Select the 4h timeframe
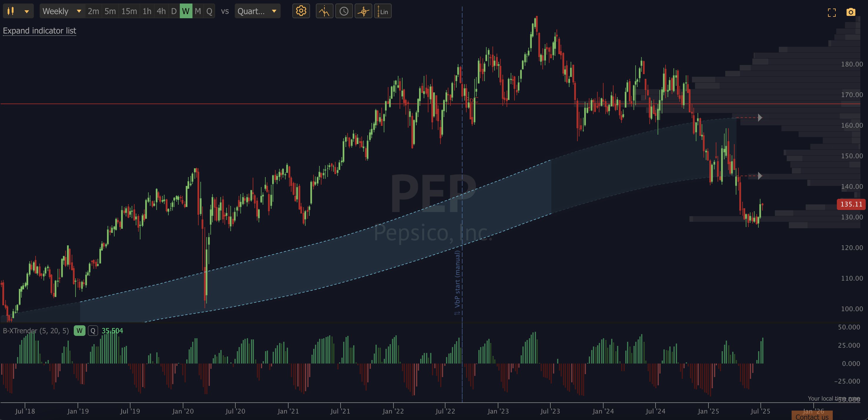The image size is (868, 420). coord(161,11)
